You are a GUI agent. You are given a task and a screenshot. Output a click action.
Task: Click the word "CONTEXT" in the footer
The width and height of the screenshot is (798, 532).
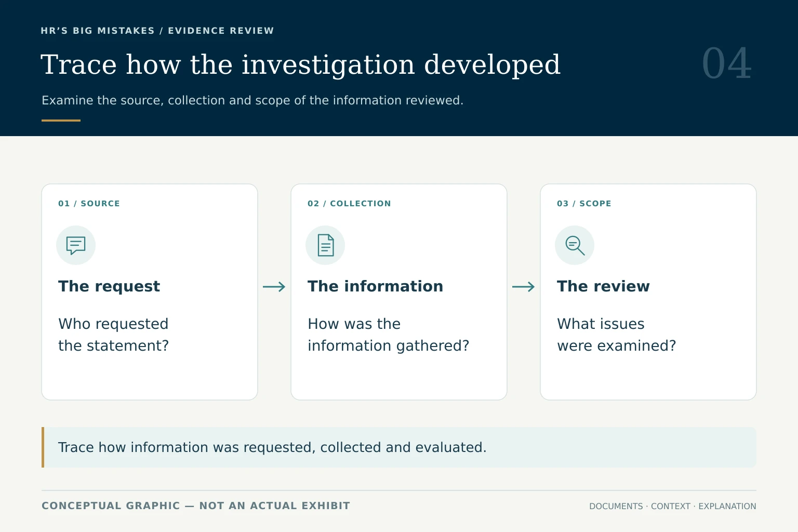(671, 506)
